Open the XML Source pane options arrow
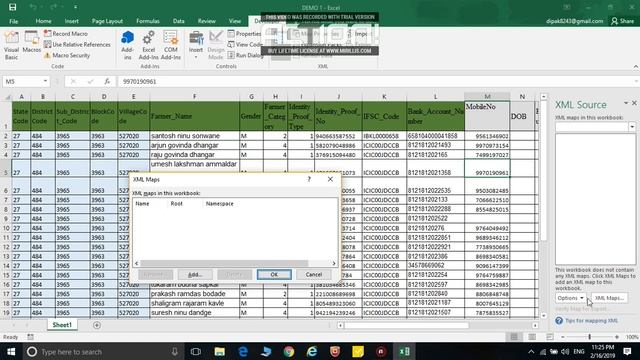The height and width of the screenshot is (360, 640). [626, 103]
